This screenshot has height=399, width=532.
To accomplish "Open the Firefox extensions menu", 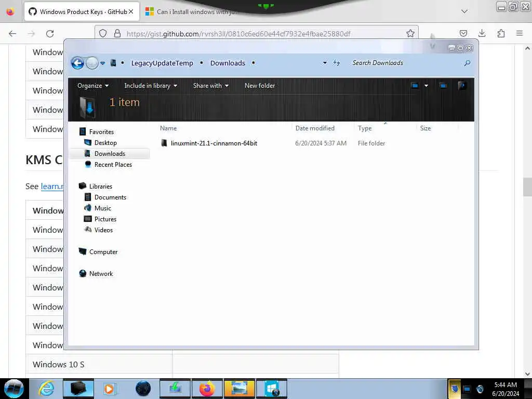I will tap(501, 33).
